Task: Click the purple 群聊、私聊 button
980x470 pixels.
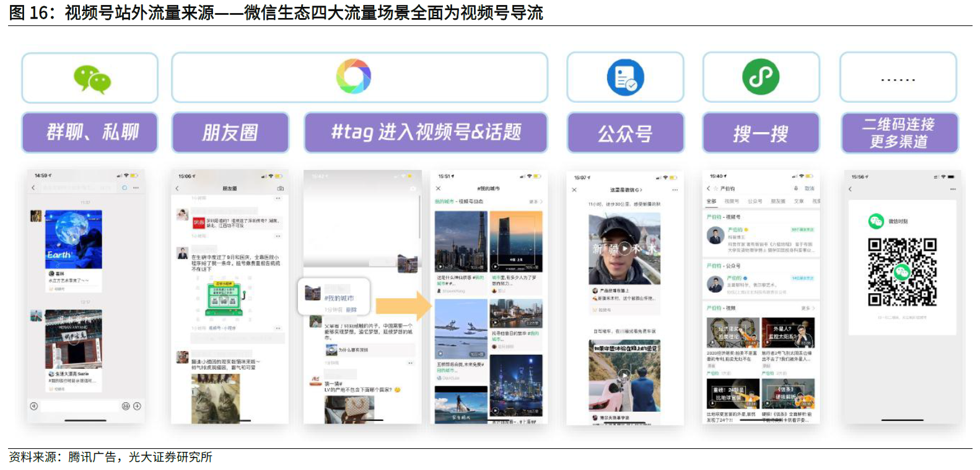Action: click(90, 133)
